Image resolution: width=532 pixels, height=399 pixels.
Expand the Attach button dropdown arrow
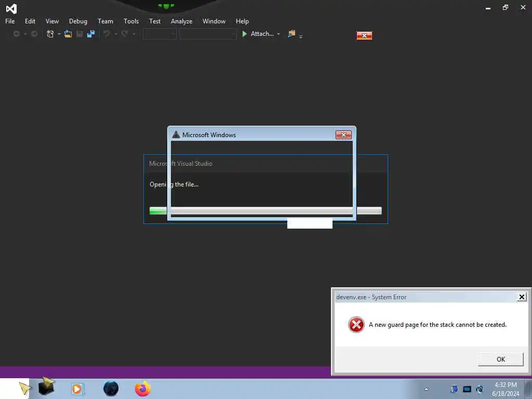[x=278, y=34]
